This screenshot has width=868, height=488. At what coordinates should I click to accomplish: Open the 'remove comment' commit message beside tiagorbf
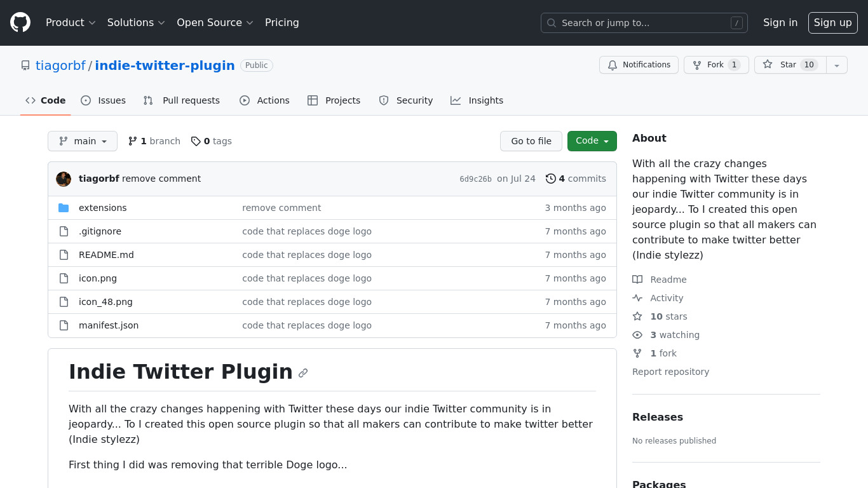161,179
